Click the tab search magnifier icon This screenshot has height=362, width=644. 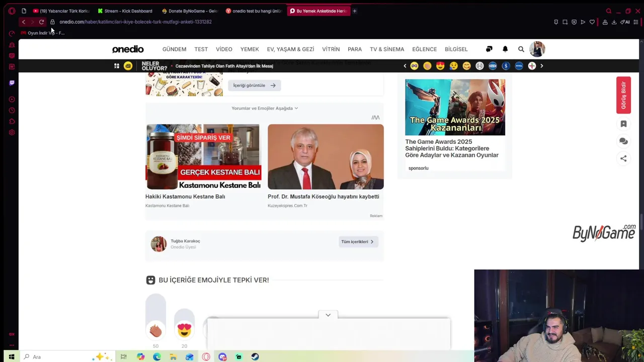click(x=608, y=11)
